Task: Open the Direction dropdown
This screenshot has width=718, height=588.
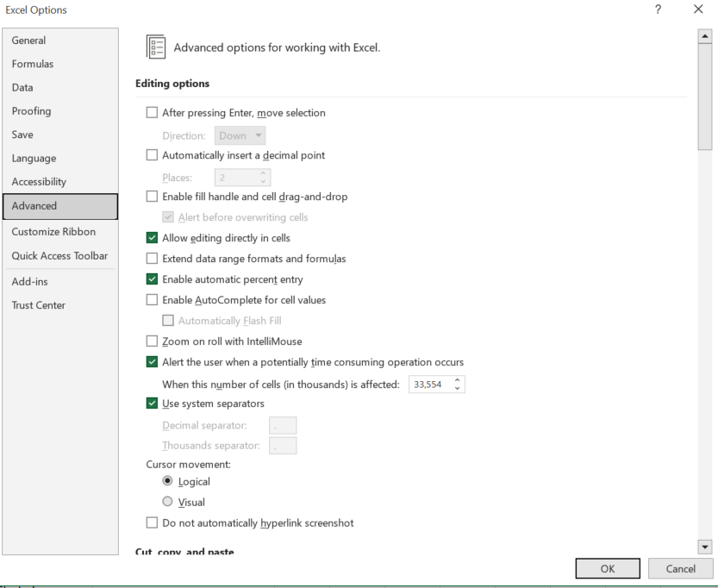Action: pos(240,135)
